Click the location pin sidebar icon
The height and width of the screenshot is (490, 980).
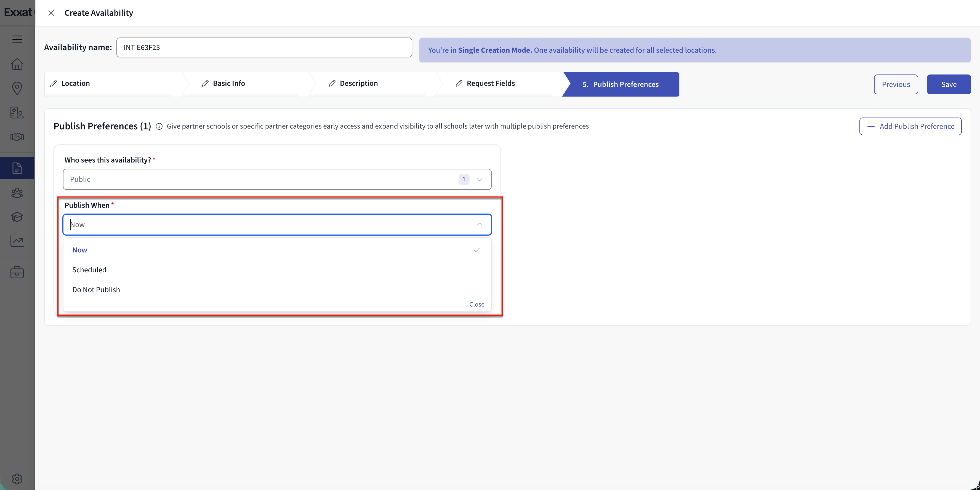coord(17,88)
